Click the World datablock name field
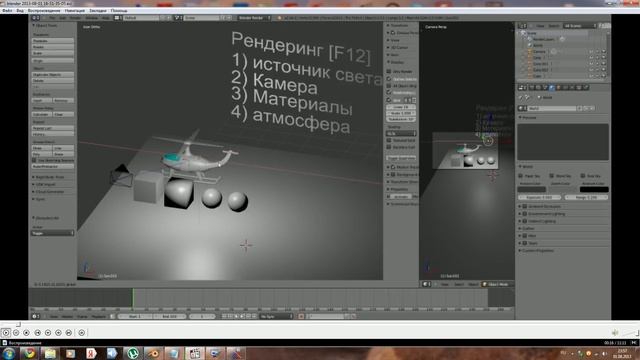Viewport: 640px width, 360px height. tap(552, 109)
